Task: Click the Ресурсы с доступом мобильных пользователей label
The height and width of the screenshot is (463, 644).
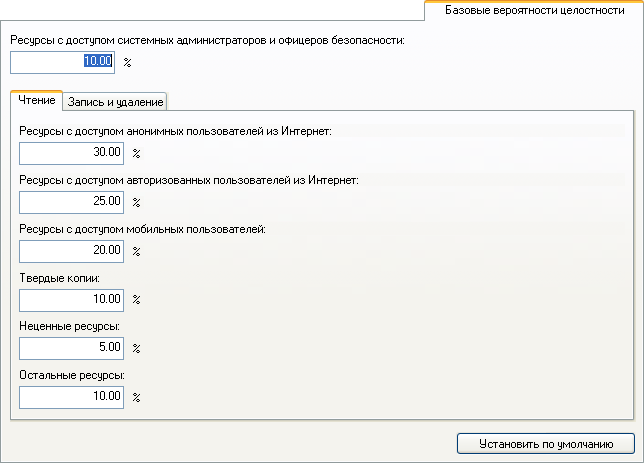Action: click(143, 229)
